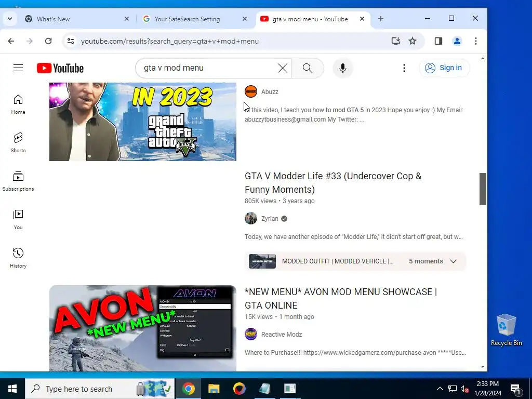
Task: Open the notification center icon
Action: [516, 389]
